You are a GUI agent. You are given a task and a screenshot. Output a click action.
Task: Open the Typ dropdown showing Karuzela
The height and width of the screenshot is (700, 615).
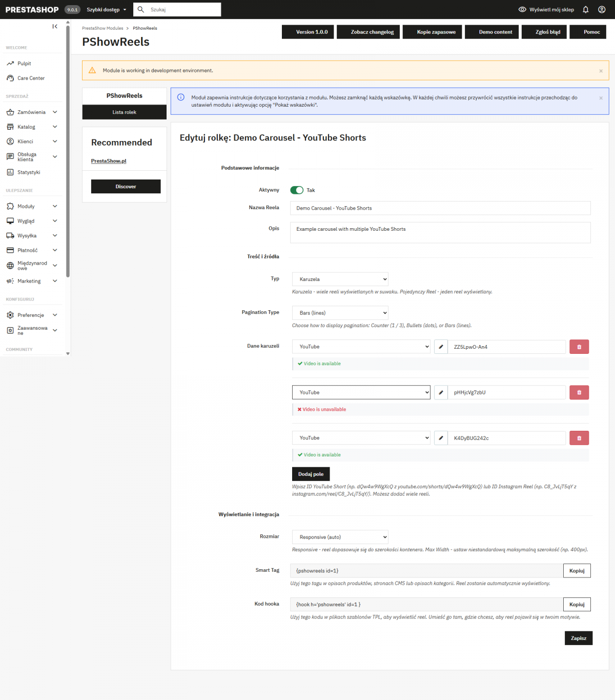coord(340,279)
